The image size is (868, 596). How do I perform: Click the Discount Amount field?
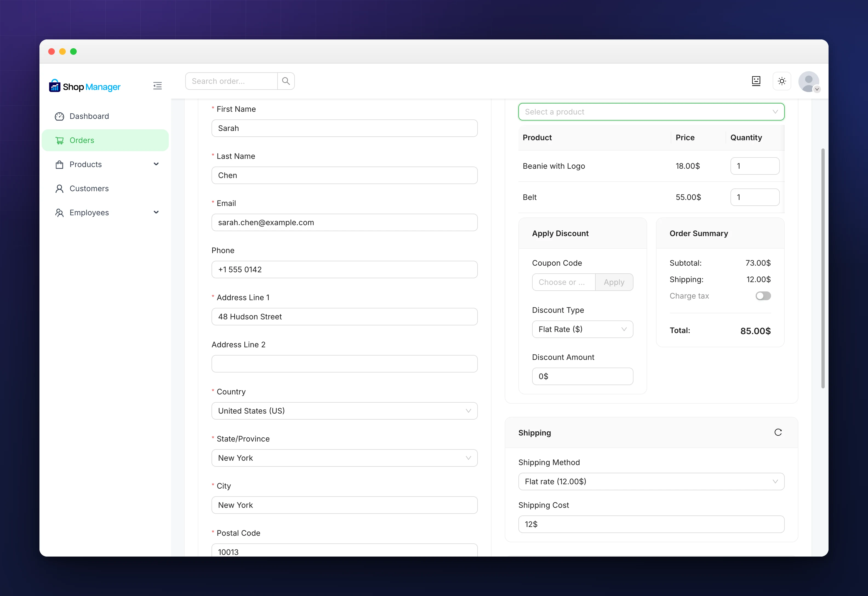point(582,376)
